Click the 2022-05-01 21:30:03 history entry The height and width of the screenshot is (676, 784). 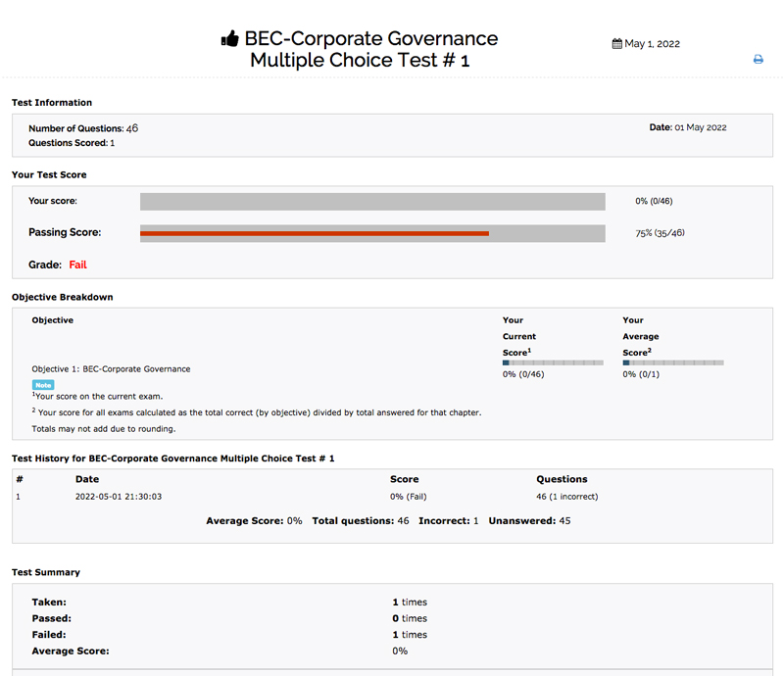(119, 497)
